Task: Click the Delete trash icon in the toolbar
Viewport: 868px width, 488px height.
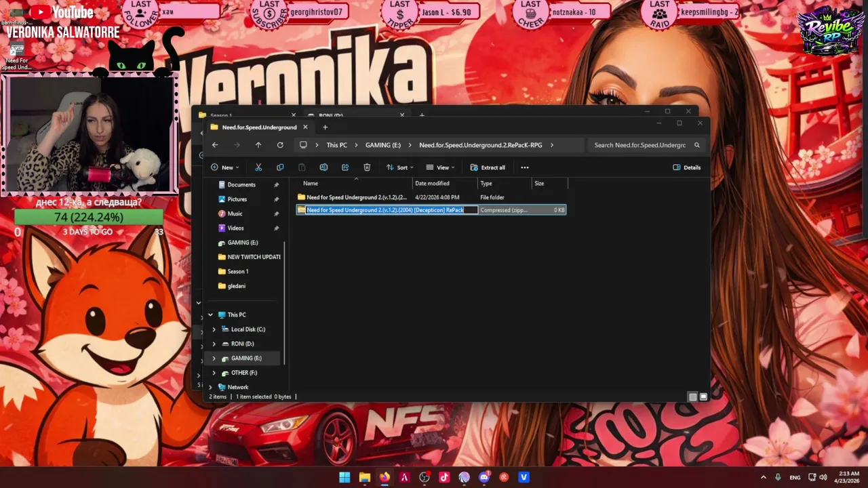Action: [x=367, y=167]
